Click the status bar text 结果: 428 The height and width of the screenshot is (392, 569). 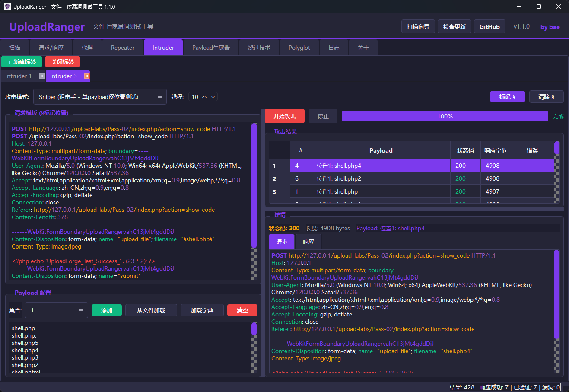(462, 387)
